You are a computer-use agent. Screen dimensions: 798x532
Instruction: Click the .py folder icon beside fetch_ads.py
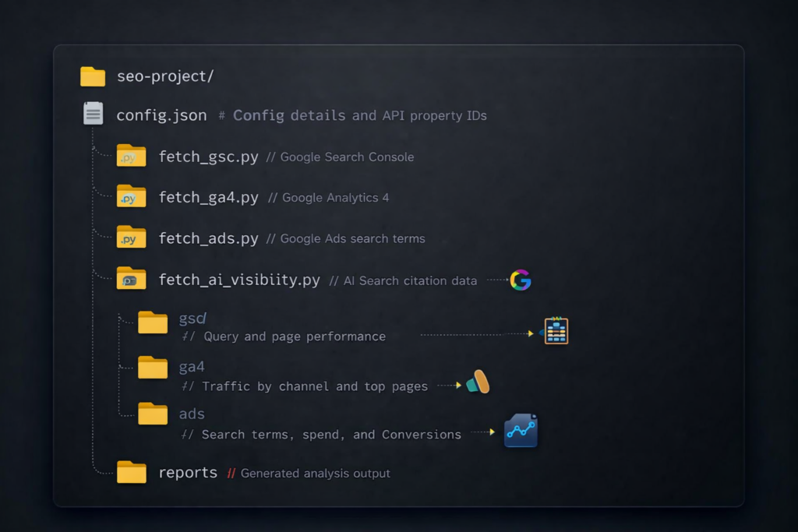coord(130,238)
